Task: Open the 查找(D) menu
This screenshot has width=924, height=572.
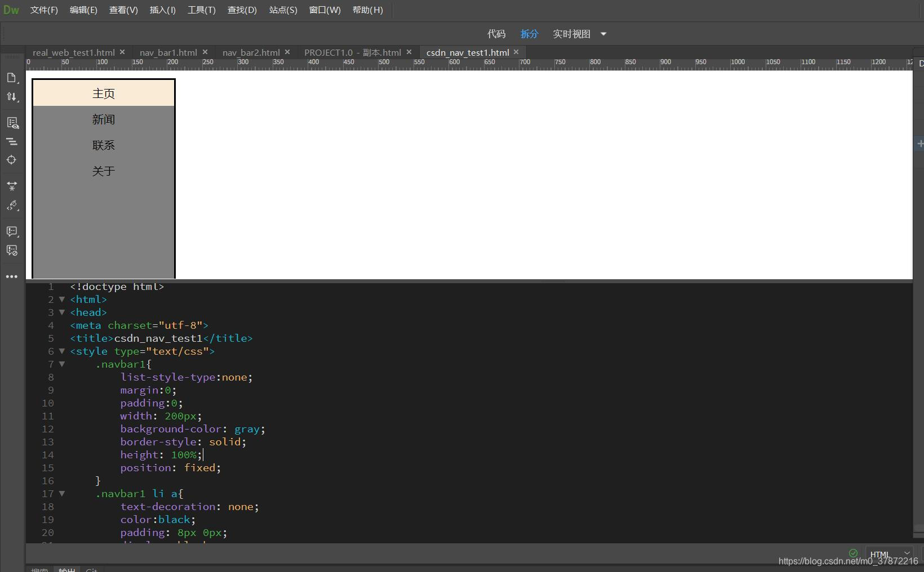Action: [242, 10]
